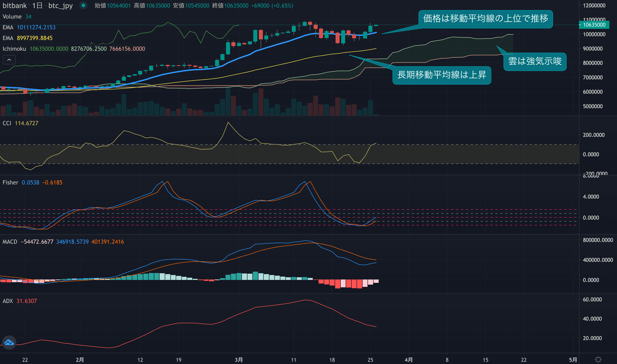Click the 長期移動平均線は上昇 callout annotation
The height and width of the screenshot is (364, 617).
[442, 75]
